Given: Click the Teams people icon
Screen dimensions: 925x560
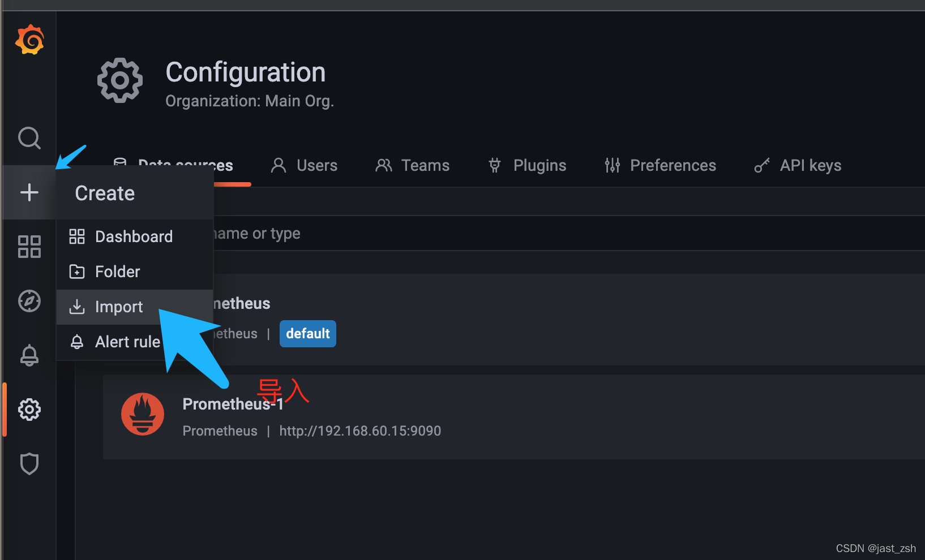Looking at the screenshot, I should (384, 165).
